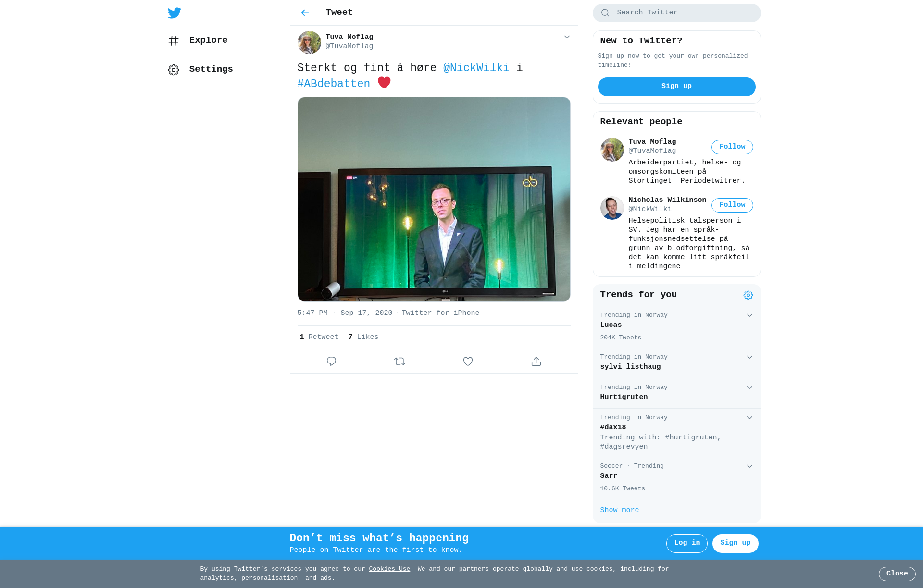Screen dimensions: 923x588
Task: Open the Explore menu item
Action: (208, 40)
